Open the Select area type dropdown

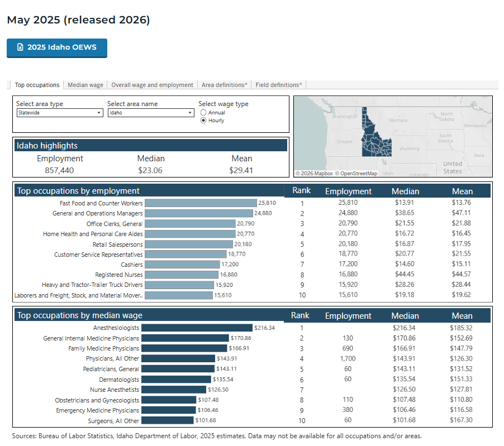pyautogui.click(x=60, y=113)
